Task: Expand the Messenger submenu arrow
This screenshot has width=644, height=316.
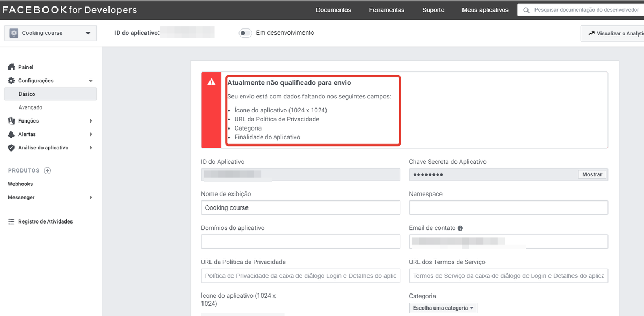Action: click(x=91, y=197)
